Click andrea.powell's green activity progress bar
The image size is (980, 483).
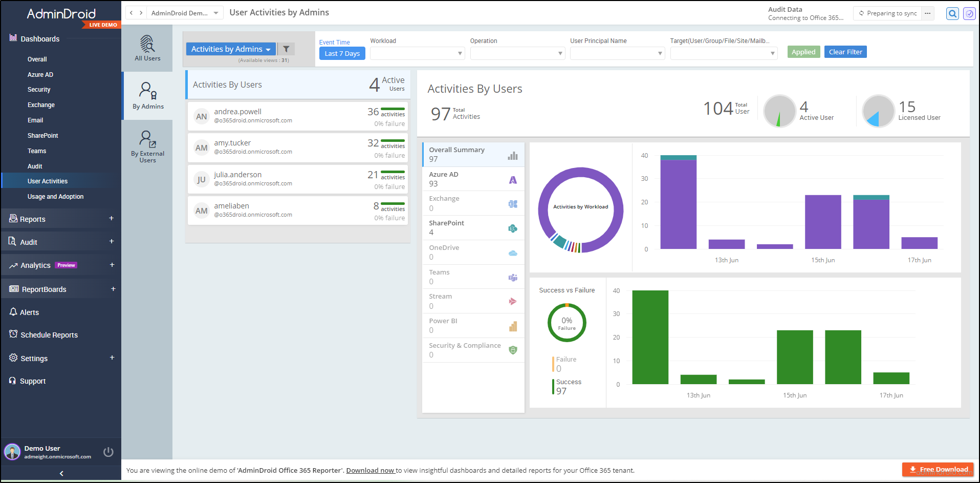click(x=393, y=109)
